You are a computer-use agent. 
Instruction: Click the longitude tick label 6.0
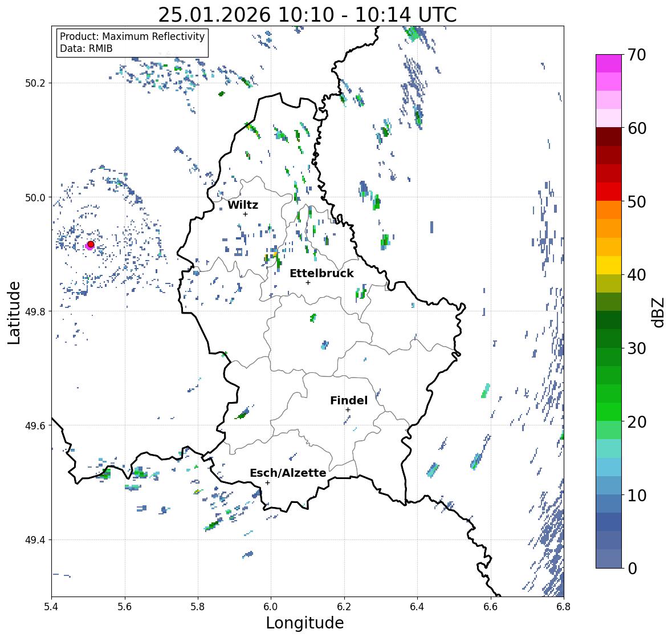point(271,606)
